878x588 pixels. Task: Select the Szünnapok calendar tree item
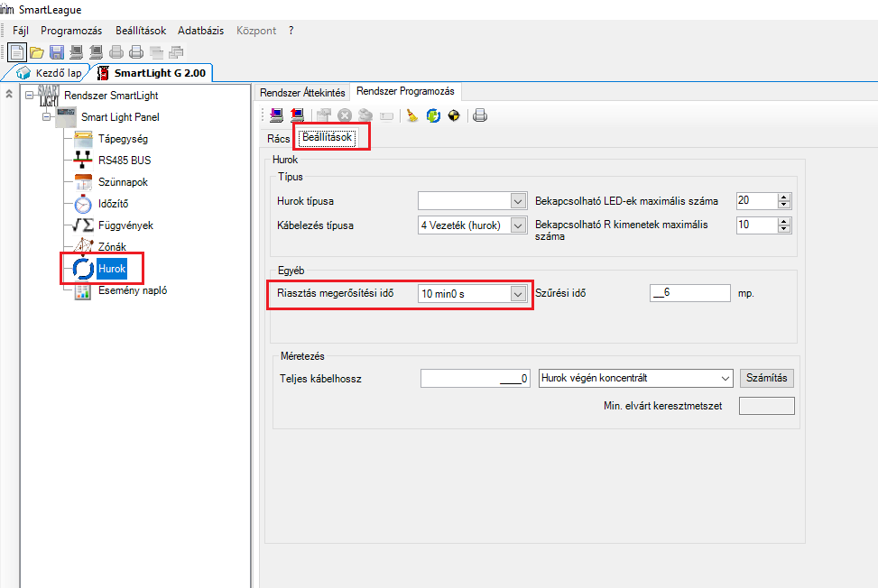click(x=123, y=182)
